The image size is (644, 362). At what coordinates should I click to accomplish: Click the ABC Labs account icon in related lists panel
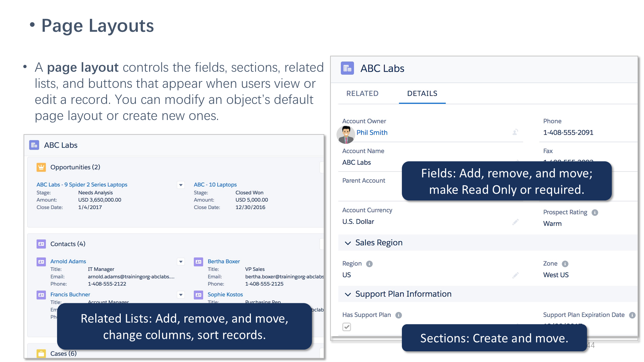[34, 145]
